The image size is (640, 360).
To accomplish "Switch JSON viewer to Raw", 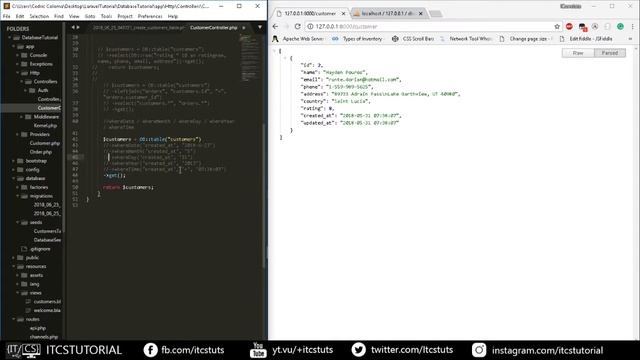I will 578,53.
